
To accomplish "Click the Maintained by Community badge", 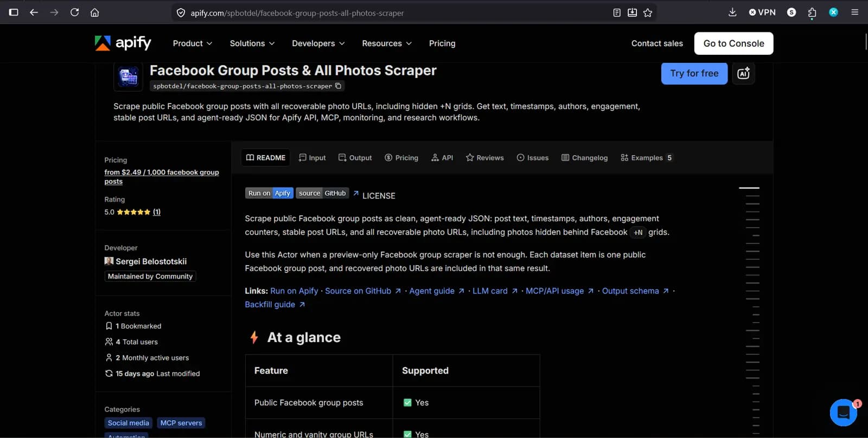I will point(150,276).
